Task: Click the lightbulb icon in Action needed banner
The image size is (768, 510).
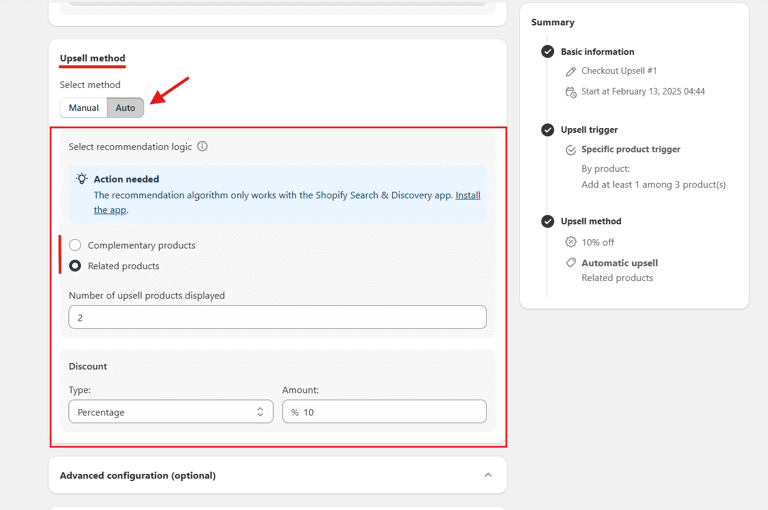Action: 82,179
